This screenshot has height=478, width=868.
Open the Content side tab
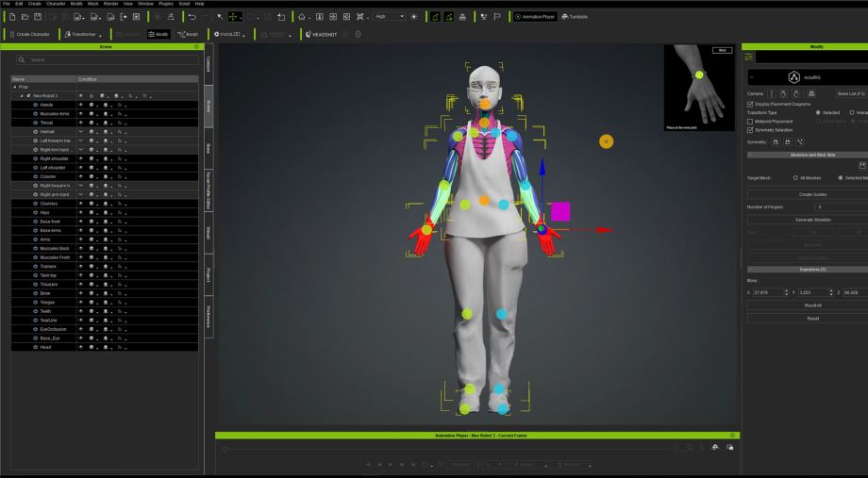tap(209, 64)
